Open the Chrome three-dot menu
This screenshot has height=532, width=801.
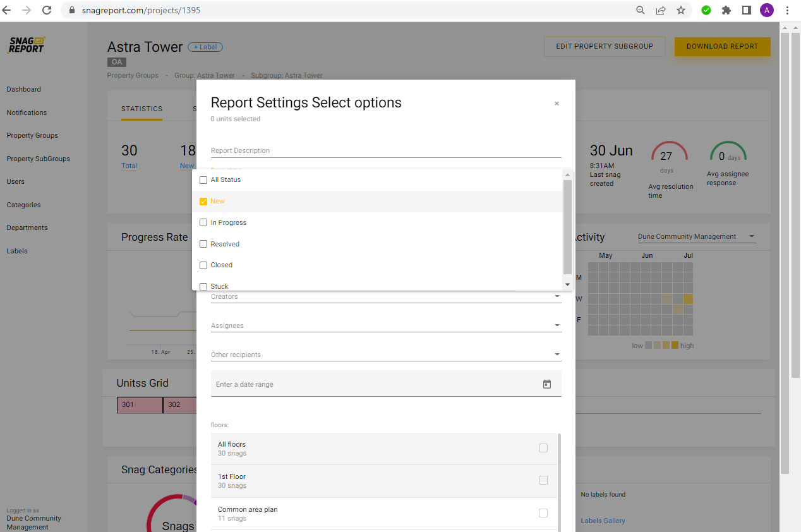[787, 10]
